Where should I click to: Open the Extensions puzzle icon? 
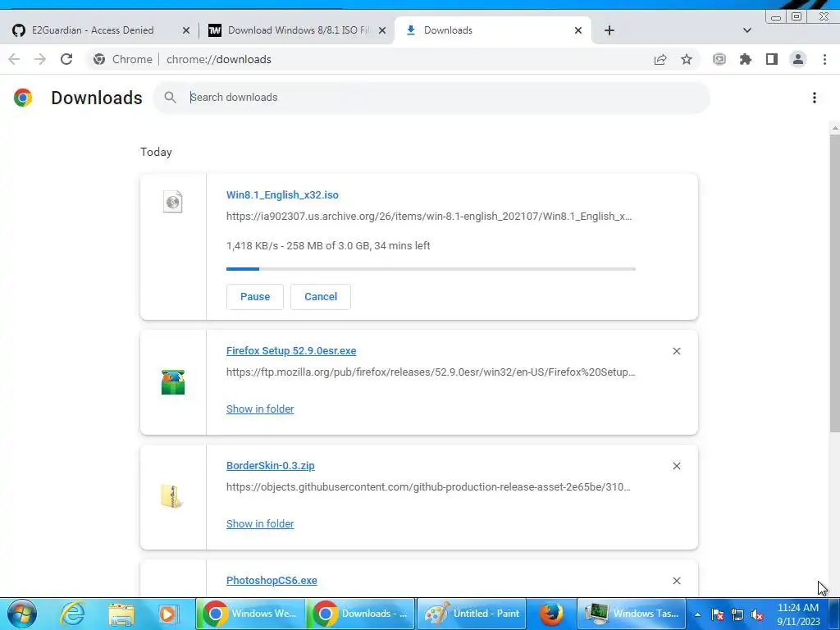click(x=745, y=59)
